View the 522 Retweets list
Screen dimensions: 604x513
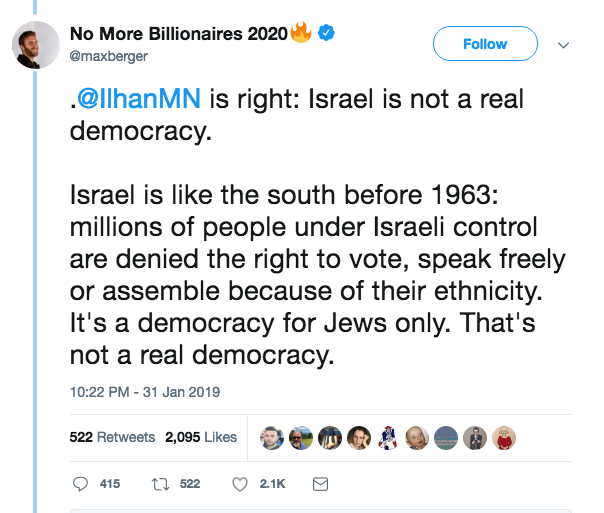(x=112, y=437)
